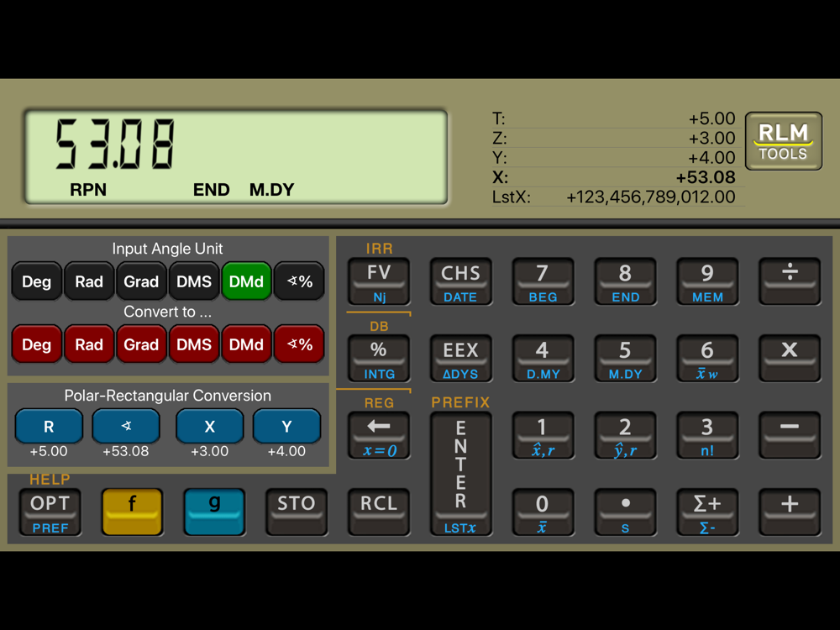
Task: Select the Z stack register value +3.00
Action: coord(711,139)
